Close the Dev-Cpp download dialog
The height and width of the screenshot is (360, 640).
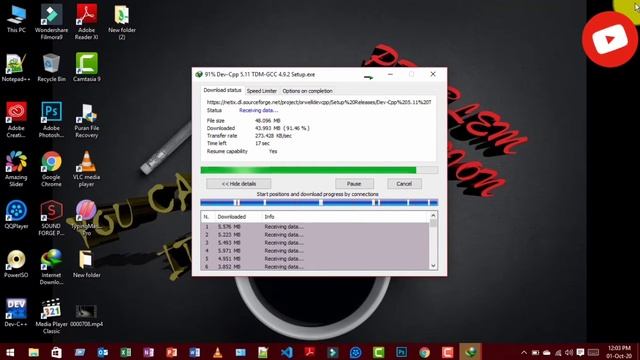pos(433,74)
